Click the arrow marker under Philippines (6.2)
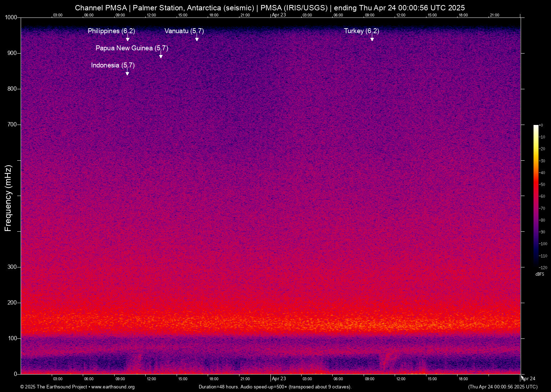Viewport: 551px width, 392px height. pyautogui.click(x=127, y=39)
